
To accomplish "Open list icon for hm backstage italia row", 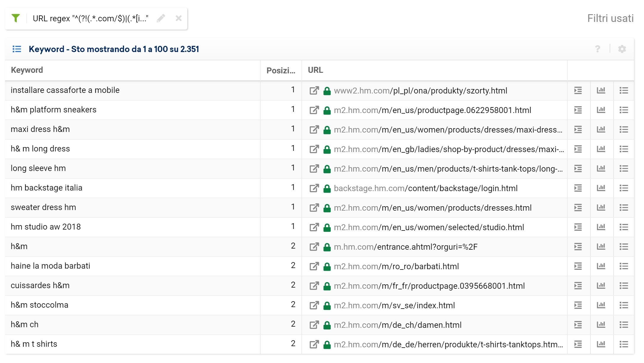I will point(624,188).
